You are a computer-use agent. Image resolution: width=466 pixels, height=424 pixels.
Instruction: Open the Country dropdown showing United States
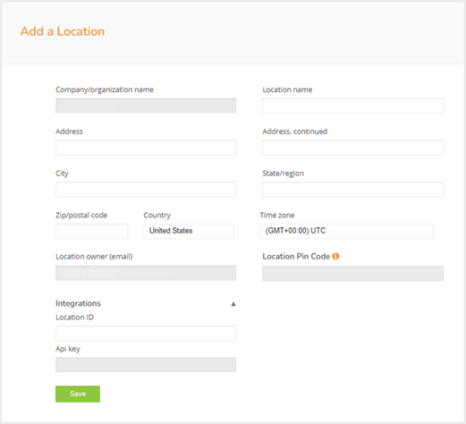point(189,231)
